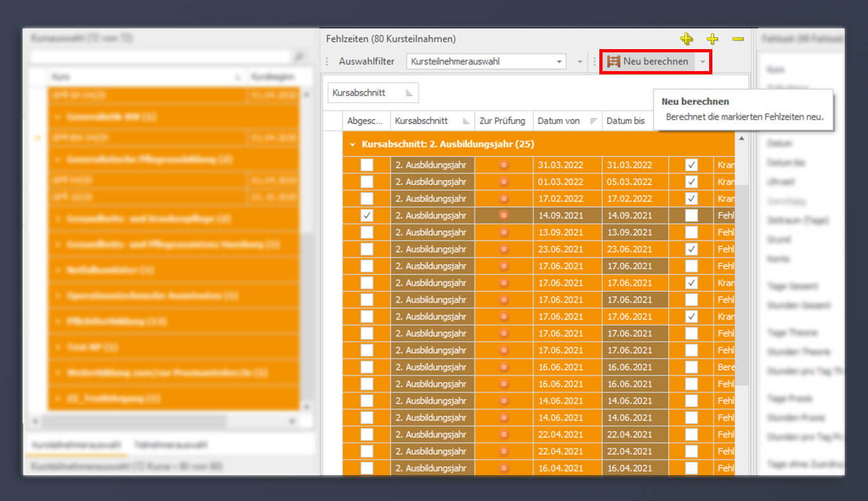Viewport: 868px width, 501px height.
Task: Select the Datum von 13.09.2021 cell
Action: (567, 232)
